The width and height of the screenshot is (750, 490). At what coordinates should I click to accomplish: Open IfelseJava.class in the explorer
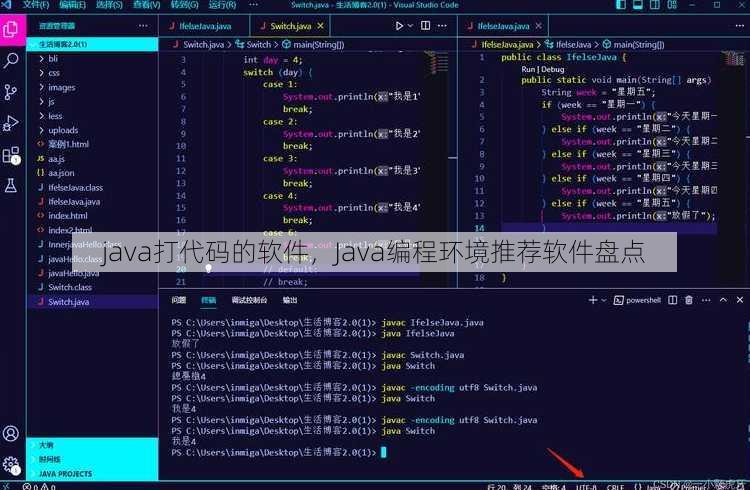tap(92, 188)
